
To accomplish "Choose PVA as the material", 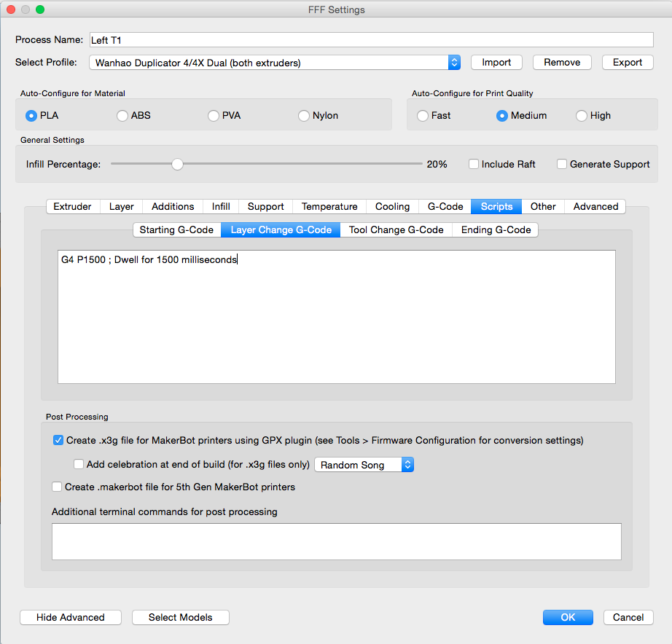I will [214, 116].
